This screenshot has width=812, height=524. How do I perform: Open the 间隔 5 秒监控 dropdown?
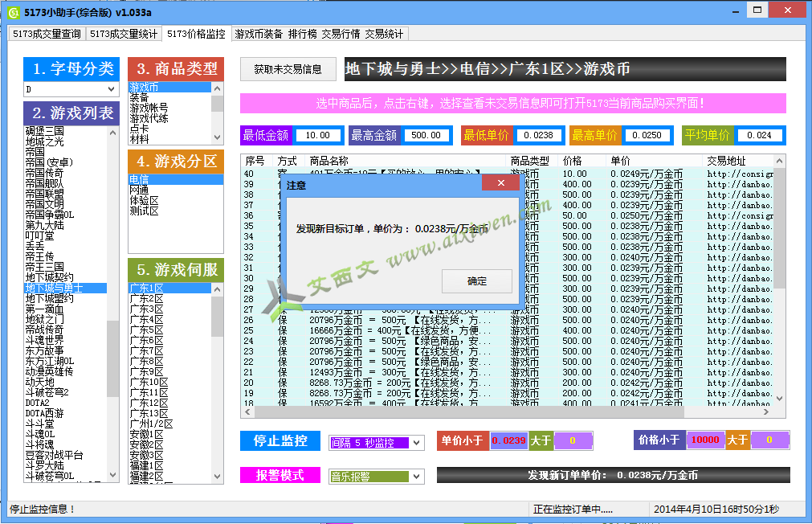pos(416,443)
